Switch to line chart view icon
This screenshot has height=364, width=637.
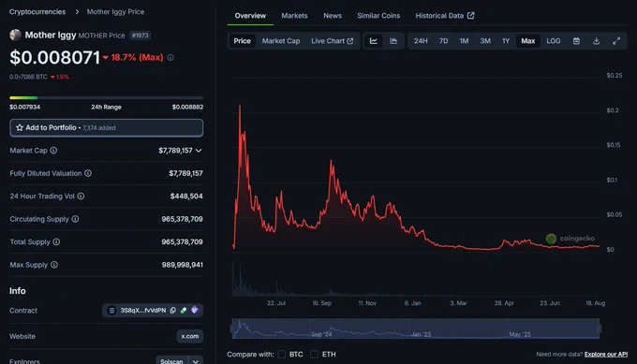(x=374, y=41)
